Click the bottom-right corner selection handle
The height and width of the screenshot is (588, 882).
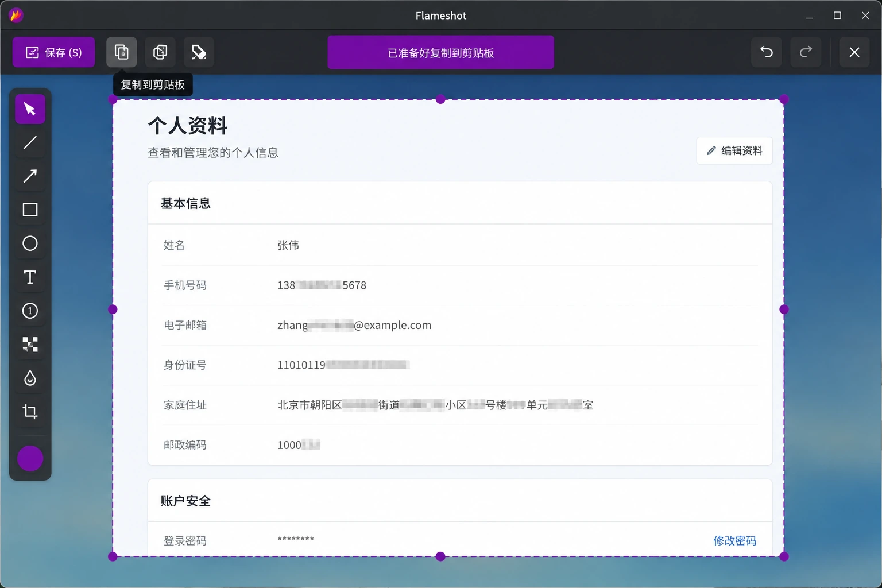point(784,556)
